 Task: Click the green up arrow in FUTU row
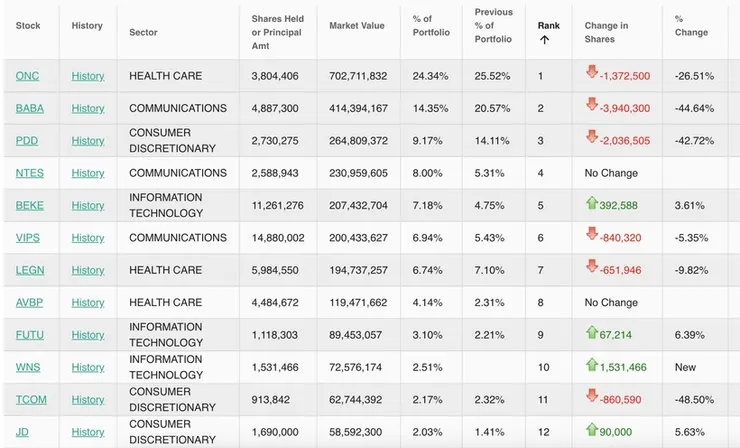pyautogui.click(x=592, y=333)
